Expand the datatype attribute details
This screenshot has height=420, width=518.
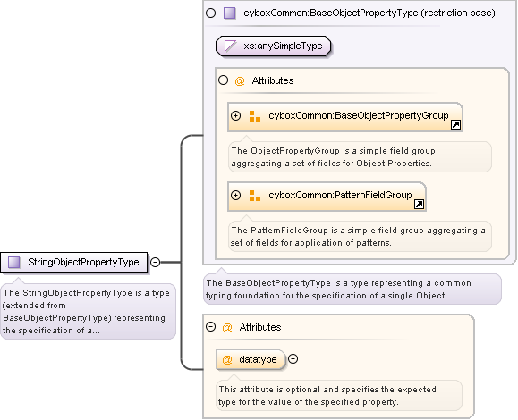(x=293, y=359)
